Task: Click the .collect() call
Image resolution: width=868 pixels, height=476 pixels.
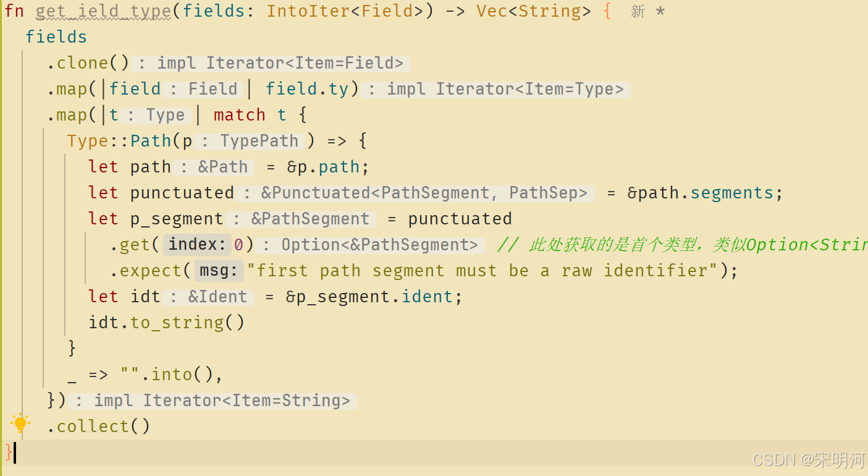Action: coord(98,427)
